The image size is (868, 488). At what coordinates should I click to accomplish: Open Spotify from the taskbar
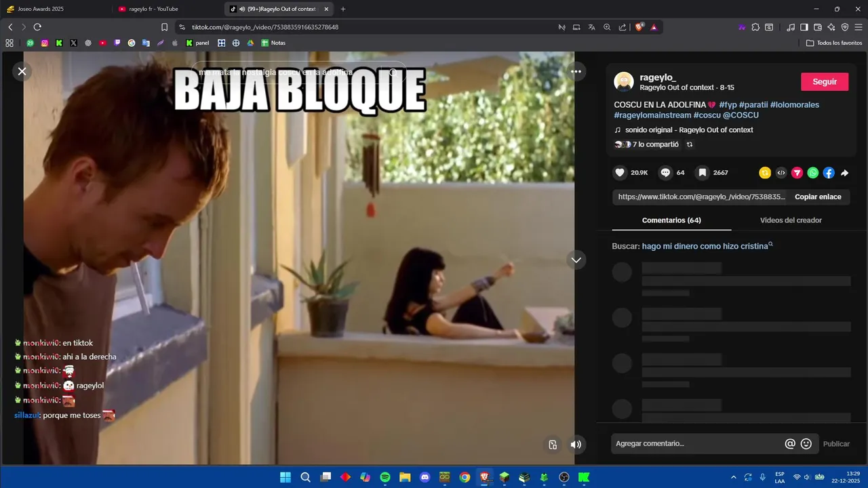point(385,477)
